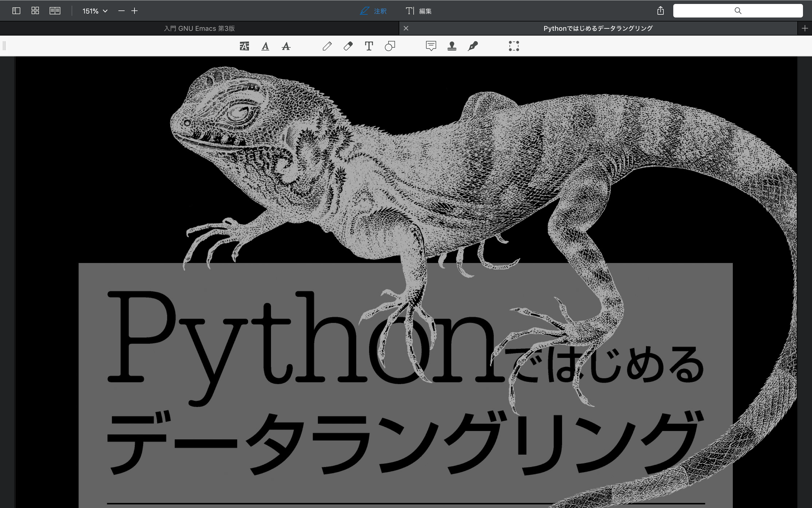Image resolution: width=812 pixels, height=508 pixels.
Task: Click the search input field
Action: (x=738, y=11)
